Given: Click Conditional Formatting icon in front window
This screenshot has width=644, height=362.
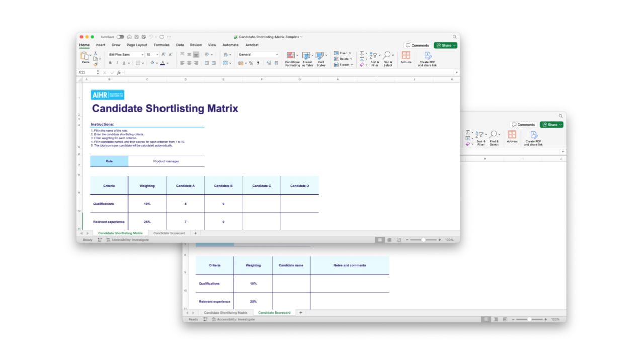Looking at the screenshot, I should [x=291, y=56].
